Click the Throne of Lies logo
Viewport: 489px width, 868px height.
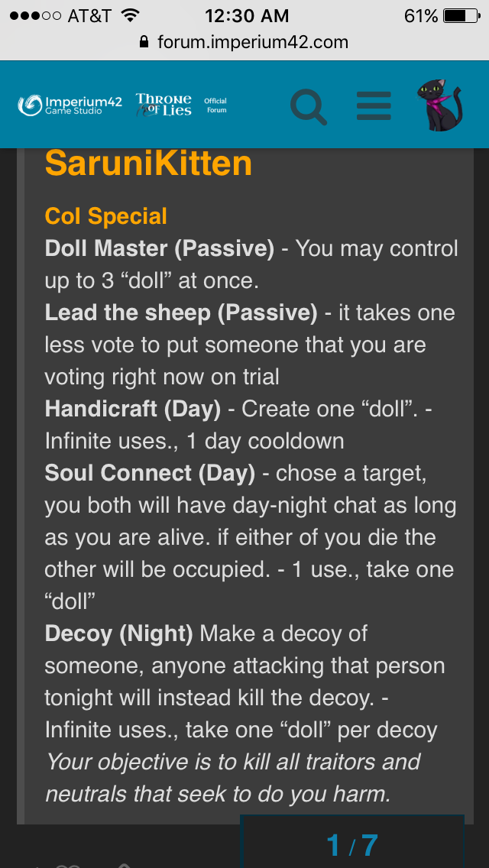click(x=163, y=105)
